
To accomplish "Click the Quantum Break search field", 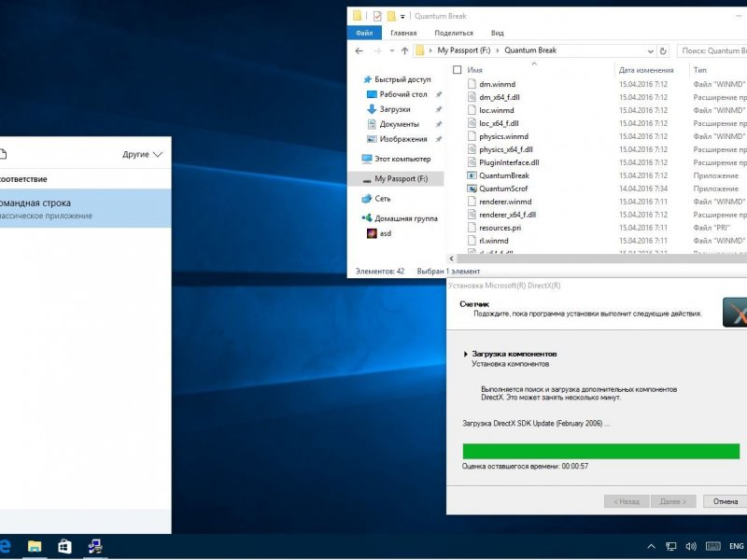I will coord(712,50).
